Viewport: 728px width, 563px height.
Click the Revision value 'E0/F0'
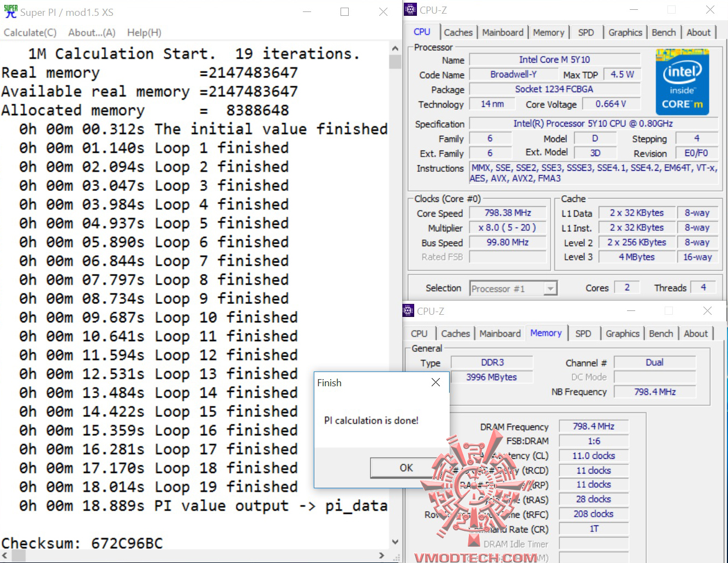pos(696,153)
